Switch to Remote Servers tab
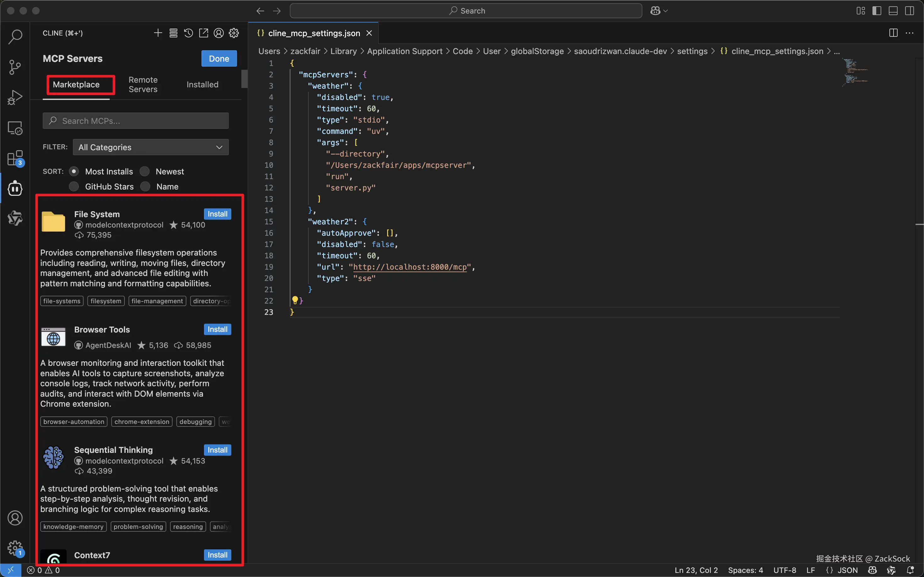924x577 pixels. pos(143,84)
